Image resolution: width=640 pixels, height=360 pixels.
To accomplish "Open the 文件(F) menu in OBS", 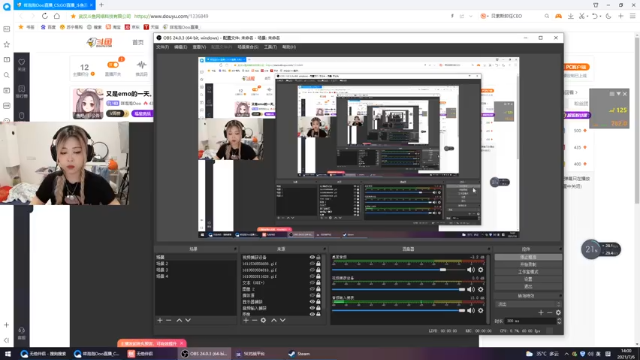I will click(x=162, y=47).
